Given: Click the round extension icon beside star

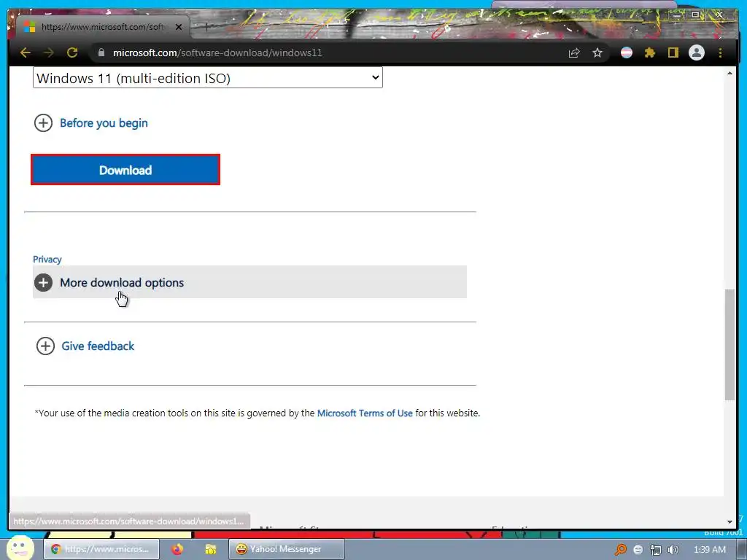Looking at the screenshot, I should (x=627, y=52).
